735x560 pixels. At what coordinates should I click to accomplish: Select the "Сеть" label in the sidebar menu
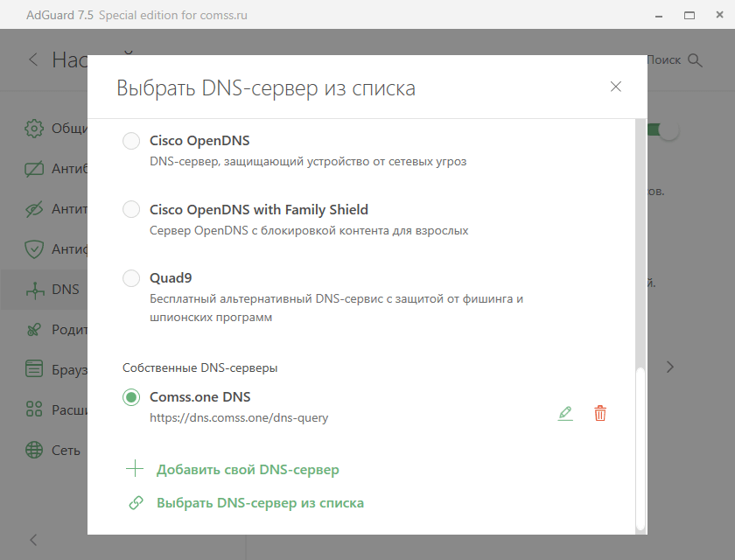tap(66, 451)
